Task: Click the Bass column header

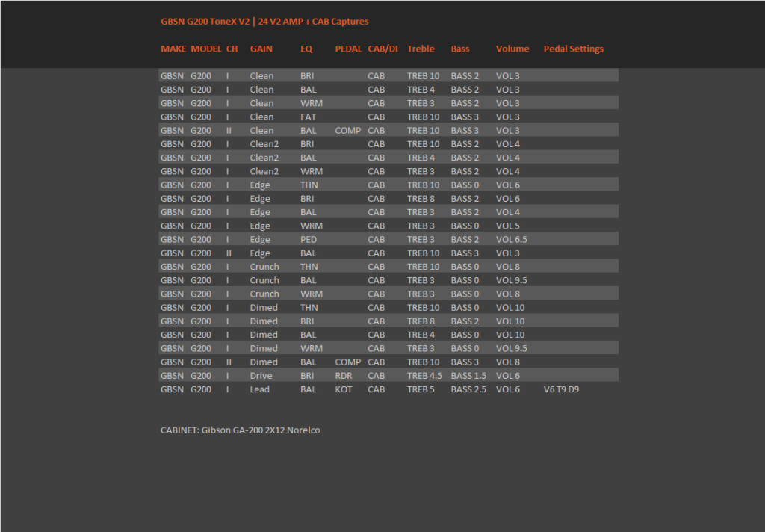Action: coord(460,49)
